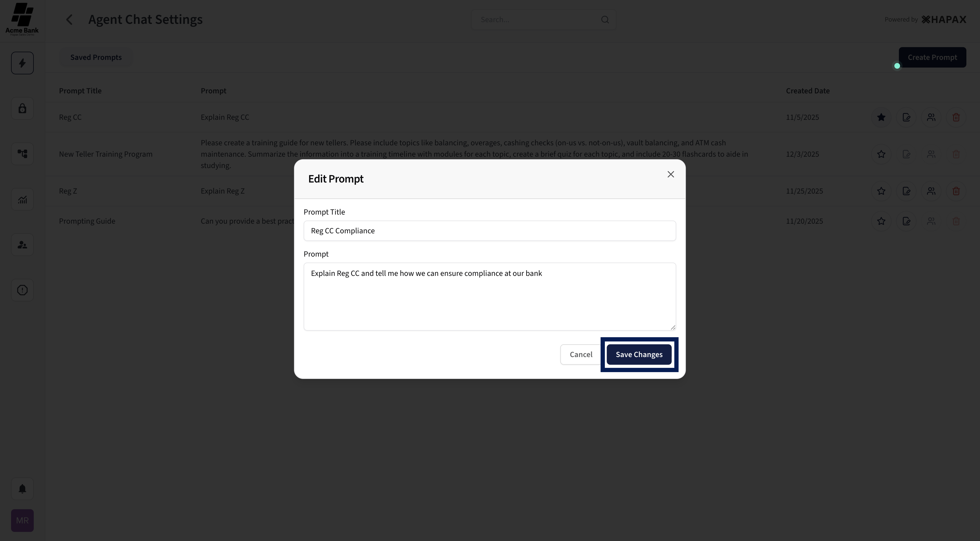
Task: Open the users sidebar icon
Action: [22, 245]
